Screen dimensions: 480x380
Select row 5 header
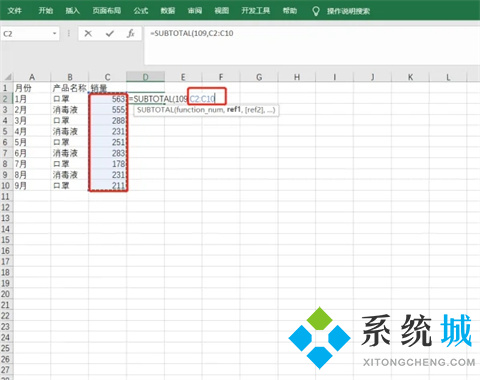click(x=6, y=131)
